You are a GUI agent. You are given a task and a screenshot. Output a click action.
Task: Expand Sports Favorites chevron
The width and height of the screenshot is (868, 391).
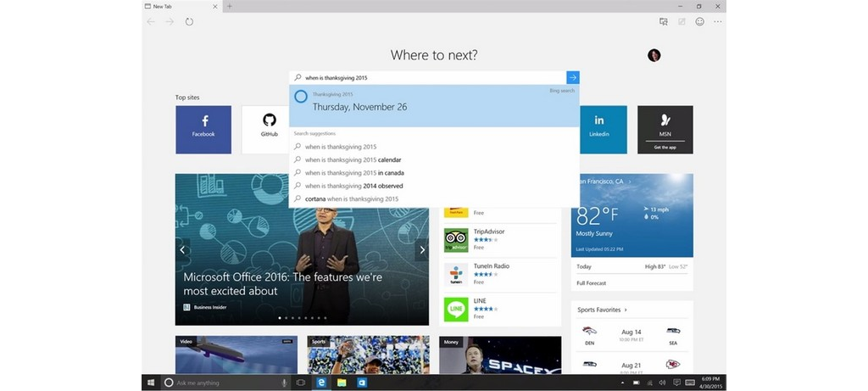pyautogui.click(x=626, y=310)
